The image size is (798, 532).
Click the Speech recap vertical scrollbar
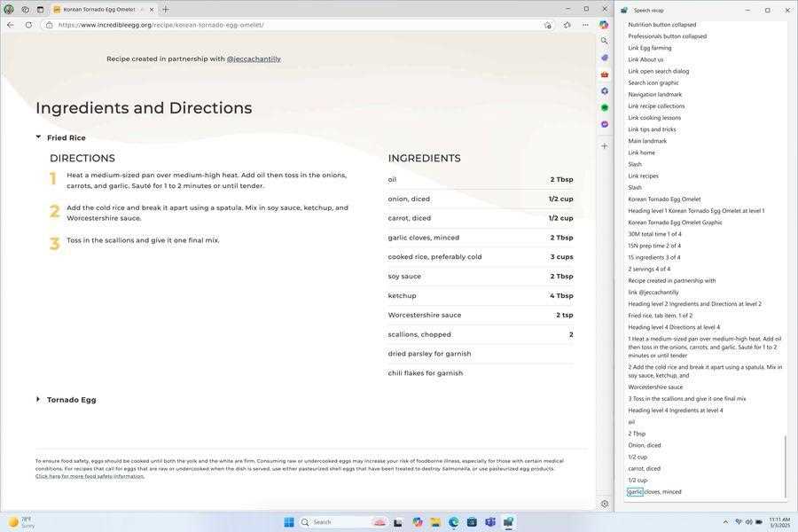[x=785, y=465]
